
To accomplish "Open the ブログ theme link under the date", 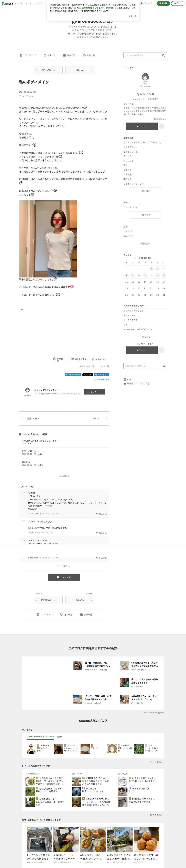I will click(x=29, y=96).
